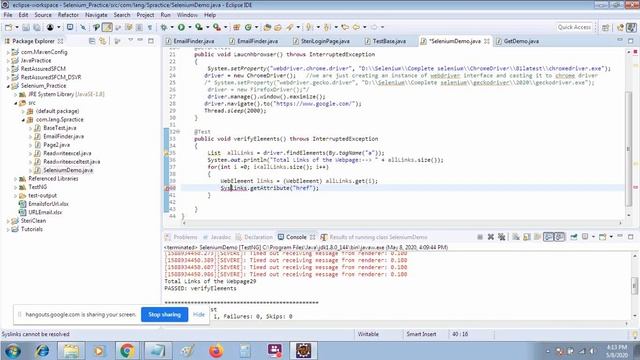This screenshot has width=640, height=360.
Task: Click the Run Last Tool coverage icon
Action: coord(199,27)
